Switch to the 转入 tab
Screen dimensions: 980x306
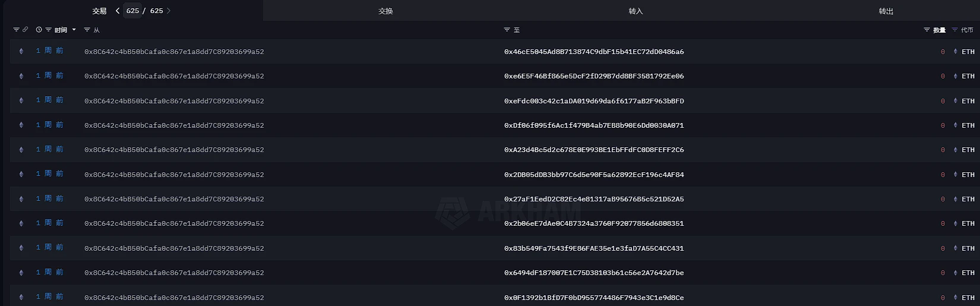click(x=636, y=11)
